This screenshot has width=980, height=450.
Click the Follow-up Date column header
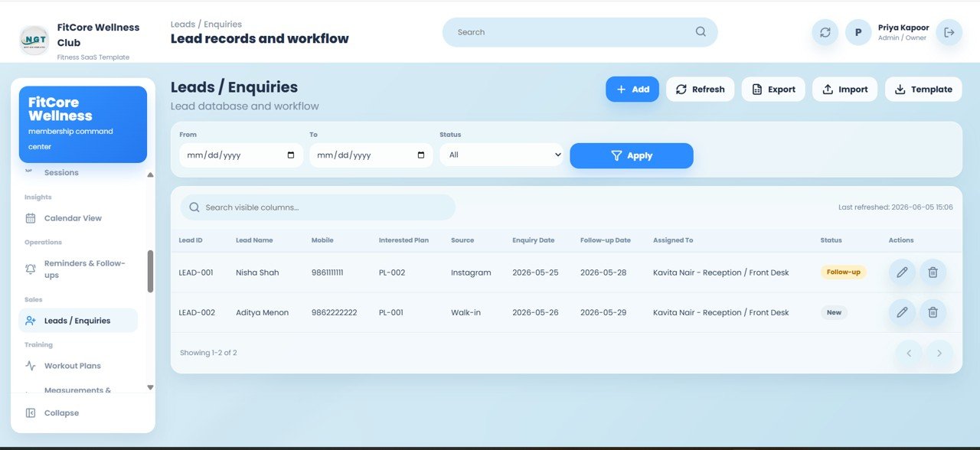click(606, 240)
